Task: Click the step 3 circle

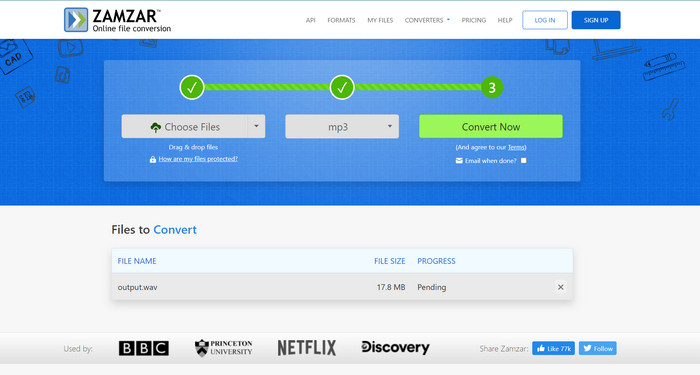Action: pyautogui.click(x=492, y=88)
